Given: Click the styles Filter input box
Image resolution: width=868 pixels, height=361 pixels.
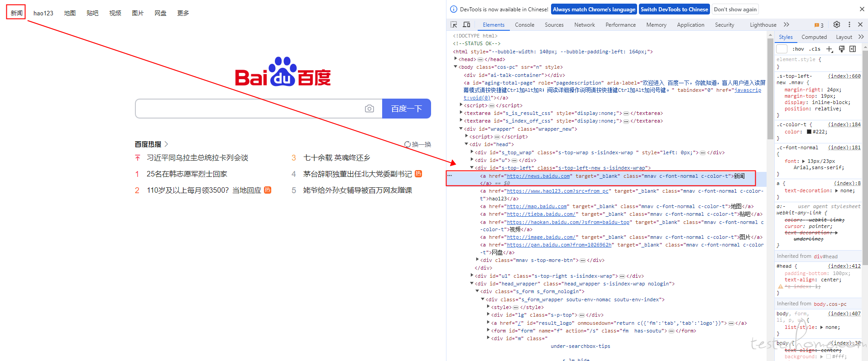Looking at the screenshot, I should click(x=782, y=49).
